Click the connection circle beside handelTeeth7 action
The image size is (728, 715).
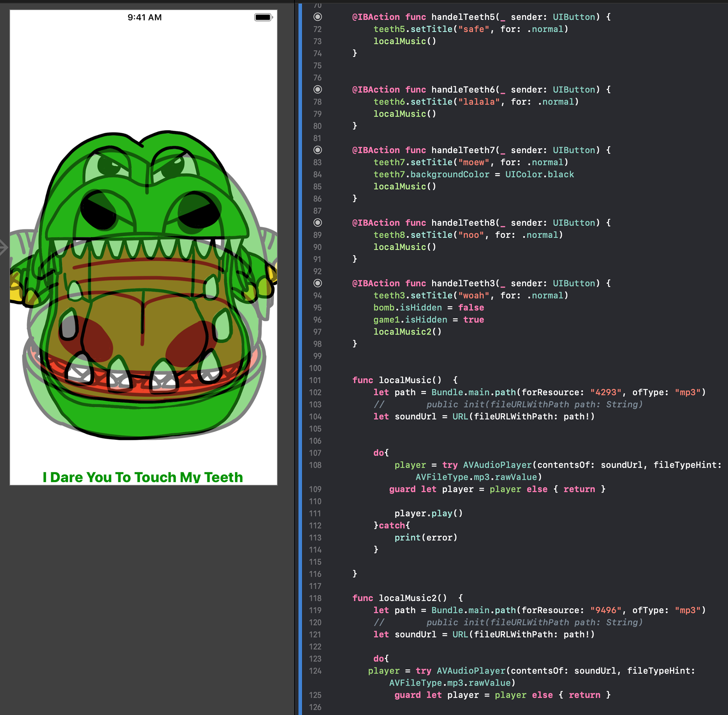tap(318, 150)
